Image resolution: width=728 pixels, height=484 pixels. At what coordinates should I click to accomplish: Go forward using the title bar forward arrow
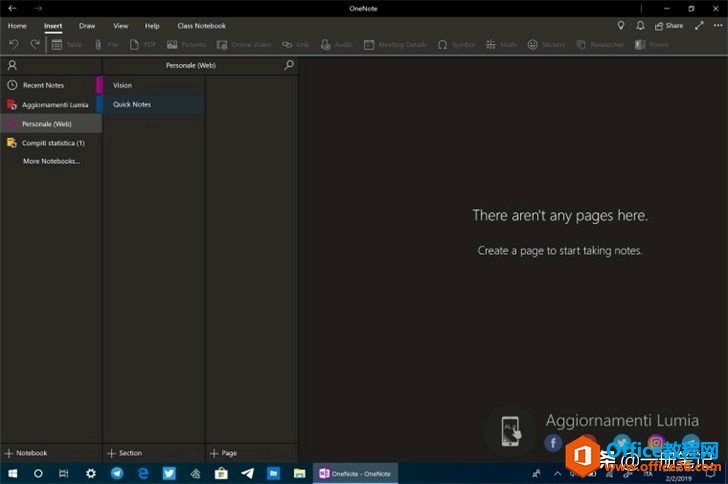pyautogui.click(x=38, y=8)
